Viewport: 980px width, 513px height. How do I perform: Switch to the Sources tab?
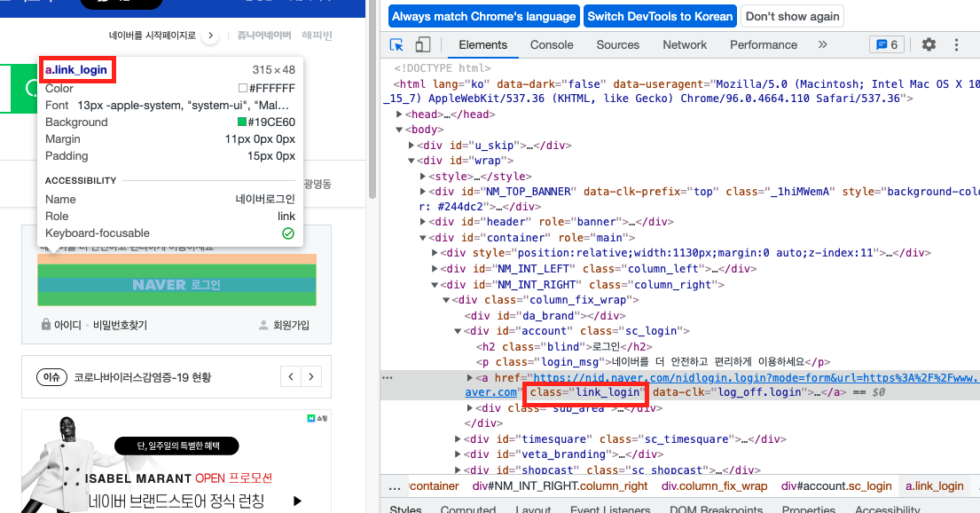pos(617,44)
